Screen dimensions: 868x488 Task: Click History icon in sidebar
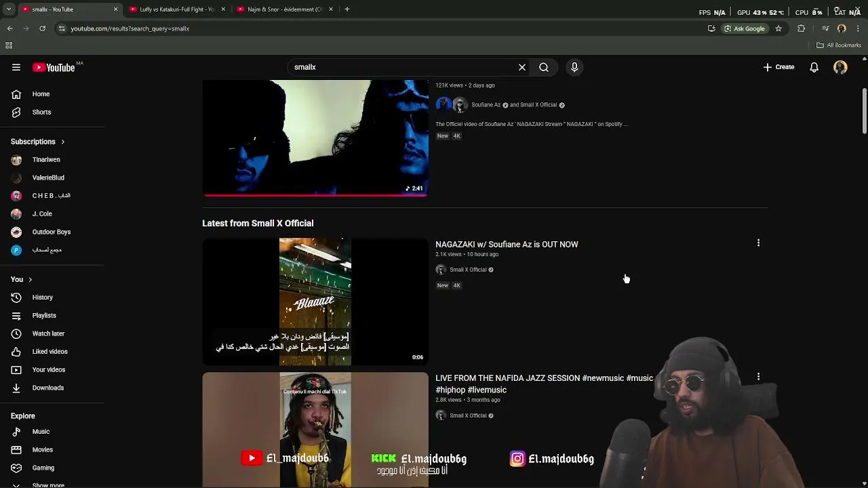(x=16, y=298)
